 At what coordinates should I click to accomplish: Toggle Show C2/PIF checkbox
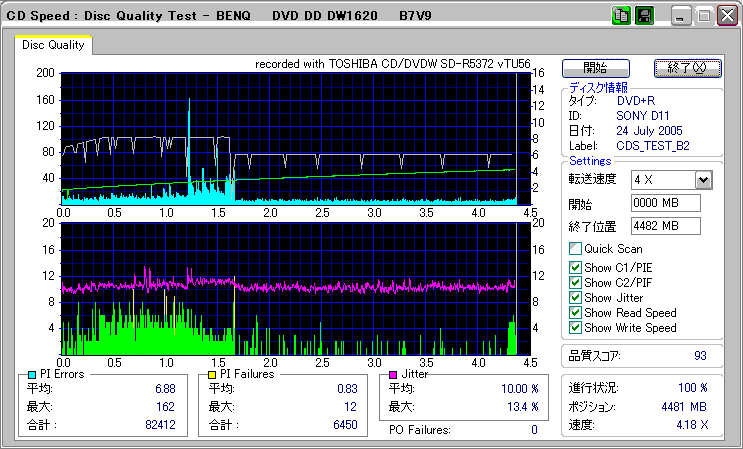click(x=575, y=283)
